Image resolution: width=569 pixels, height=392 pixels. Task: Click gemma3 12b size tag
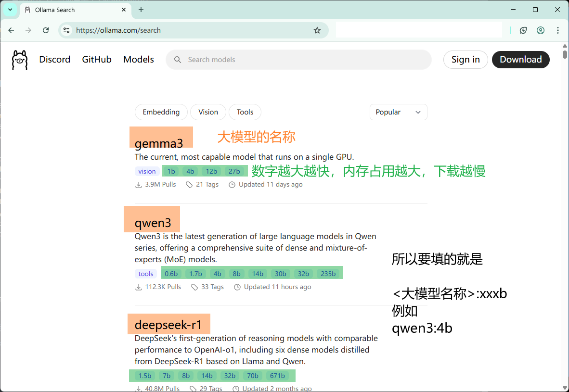(x=211, y=171)
